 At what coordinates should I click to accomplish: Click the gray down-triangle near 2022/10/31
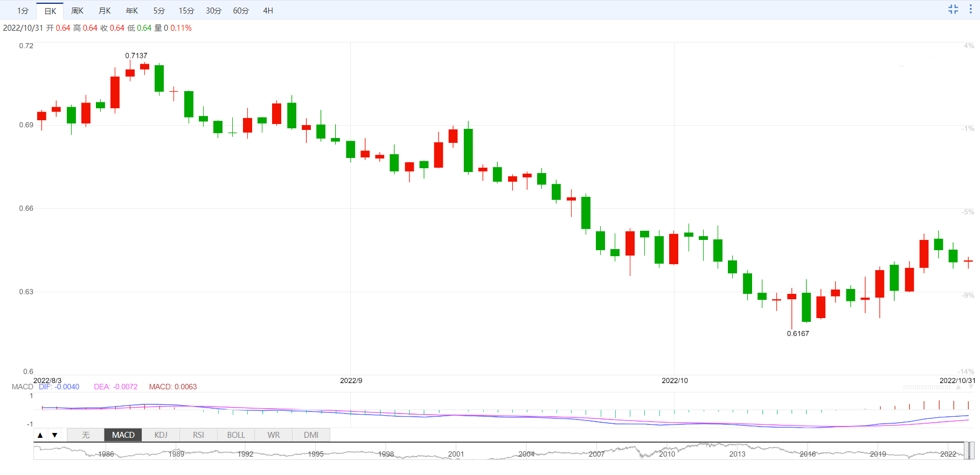click(x=971, y=387)
